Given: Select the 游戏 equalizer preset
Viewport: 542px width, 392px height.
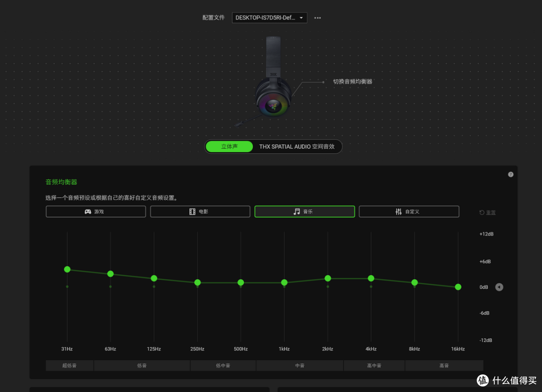Looking at the screenshot, I should pos(96,211).
